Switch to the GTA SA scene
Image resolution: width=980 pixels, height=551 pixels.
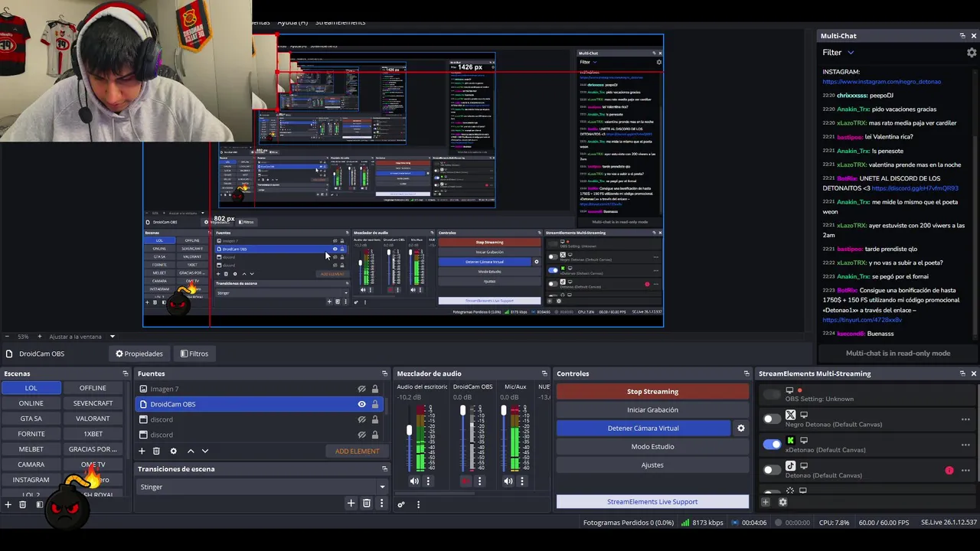pyautogui.click(x=31, y=419)
